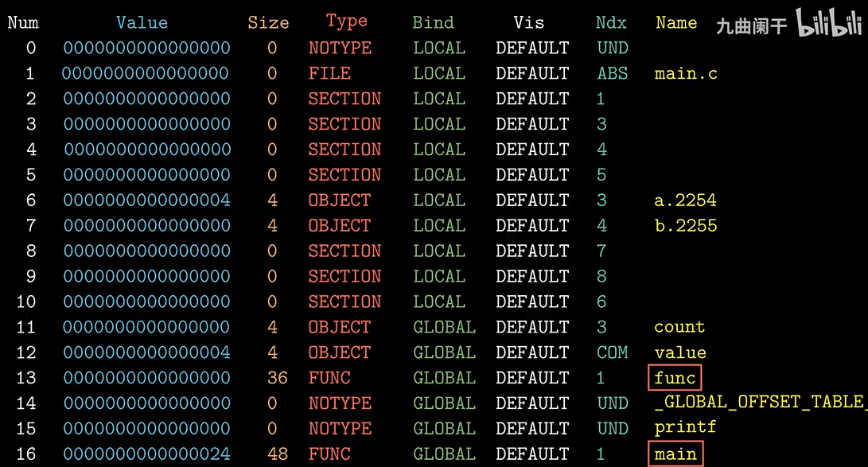Click the FILE type entry
The width and height of the screenshot is (868, 467).
coord(329,74)
